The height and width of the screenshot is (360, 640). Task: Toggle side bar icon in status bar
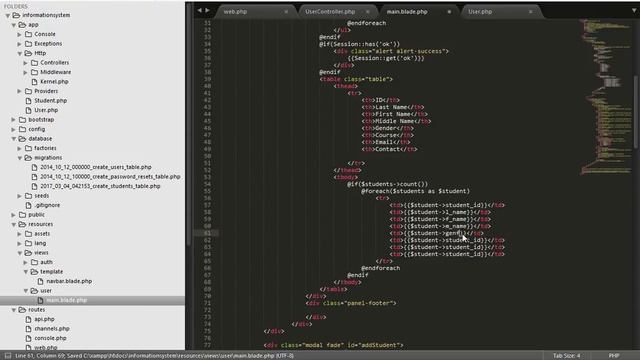click(x=8, y=356)
